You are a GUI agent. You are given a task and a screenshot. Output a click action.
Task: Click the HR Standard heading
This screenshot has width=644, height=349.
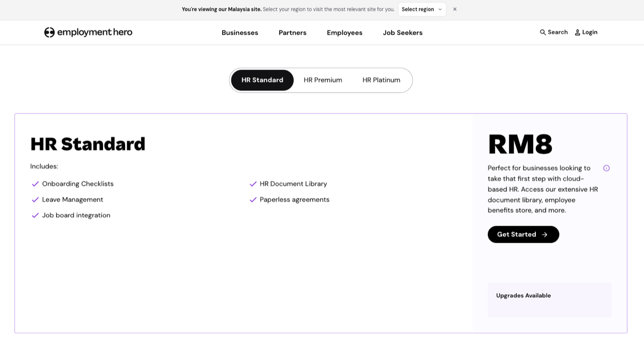pyautogui.click(x=88, y=144)
